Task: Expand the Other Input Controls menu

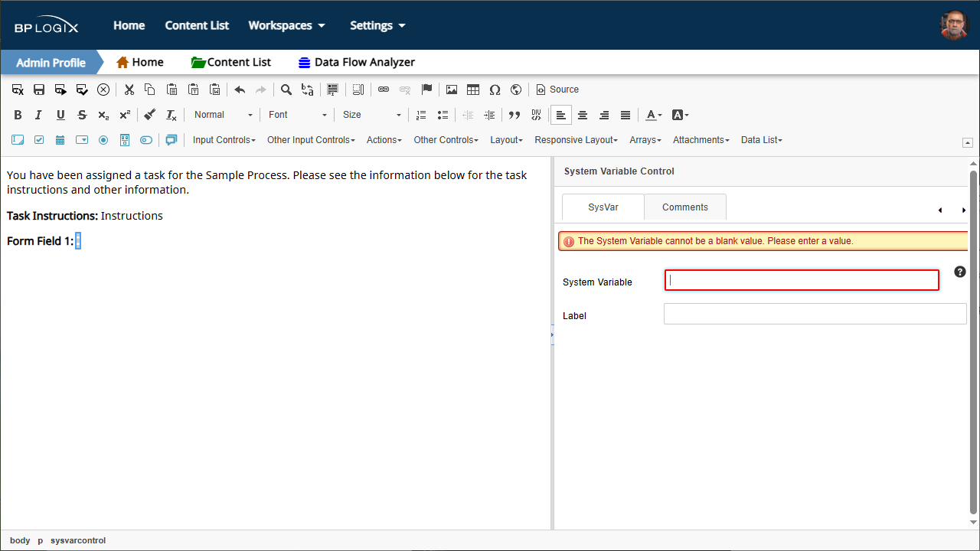Action: [x=311, y=140]
